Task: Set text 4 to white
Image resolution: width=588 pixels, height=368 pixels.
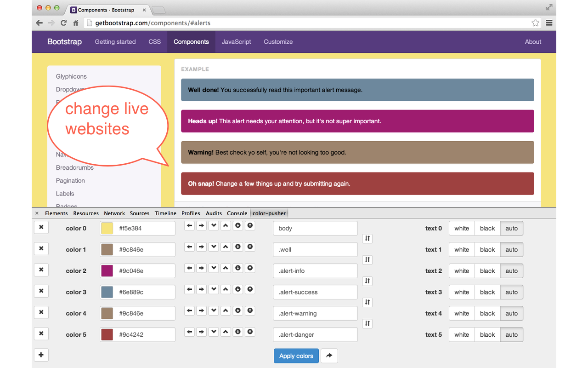Action: pyautogui.click(x=462, y=313)
